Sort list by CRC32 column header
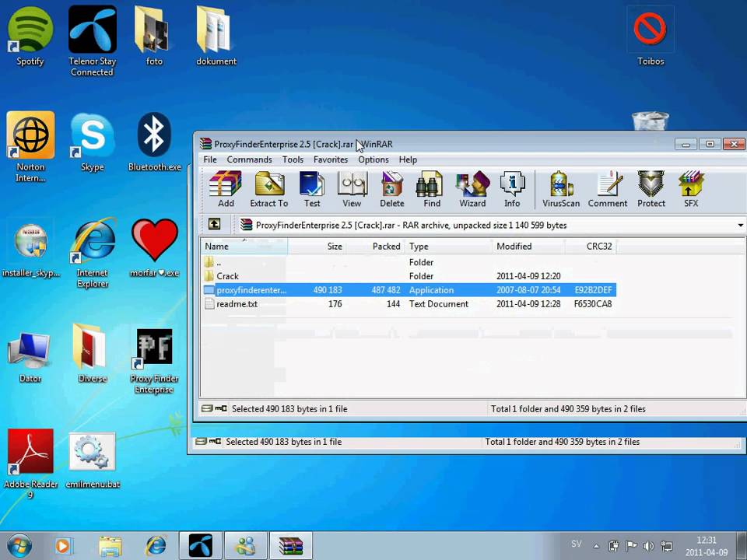Screen dimensions: 747x560 [591, 247]
